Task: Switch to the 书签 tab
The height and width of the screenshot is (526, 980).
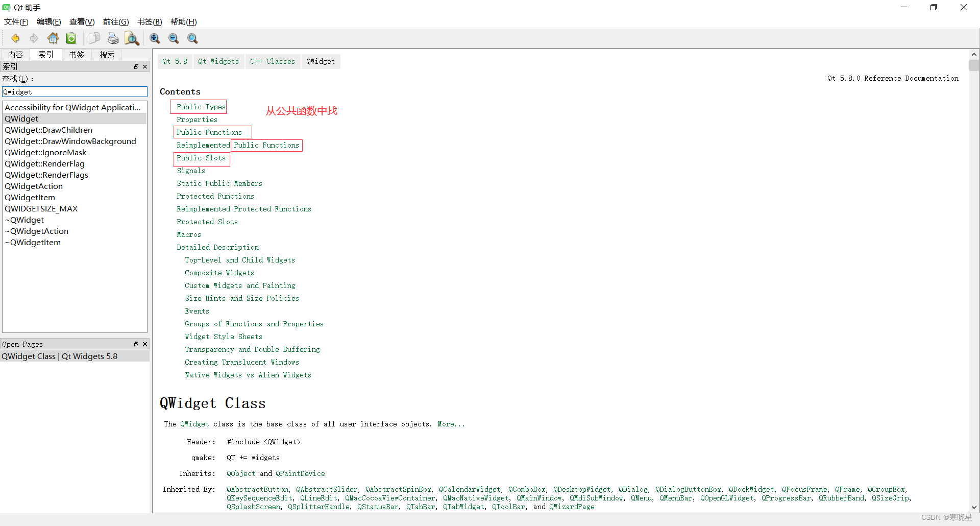Action: pyautogui.click(x=77, y=55)
